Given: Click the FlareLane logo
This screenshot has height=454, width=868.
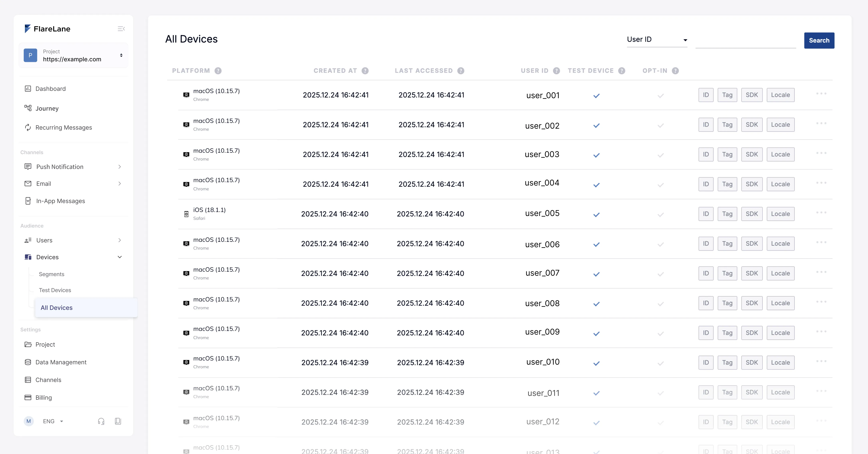Looking at the screenshot, I should tap(47, 29).
